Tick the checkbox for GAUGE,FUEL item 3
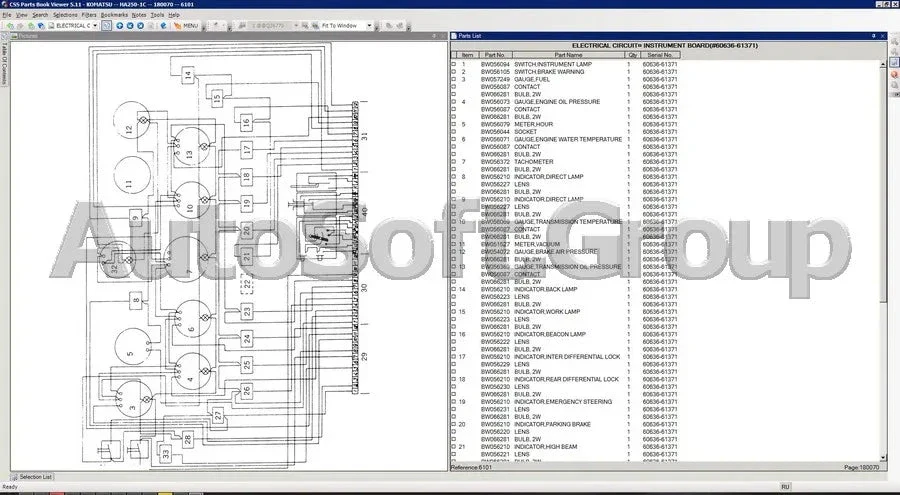The image size is (900, 495). (453, 79)
